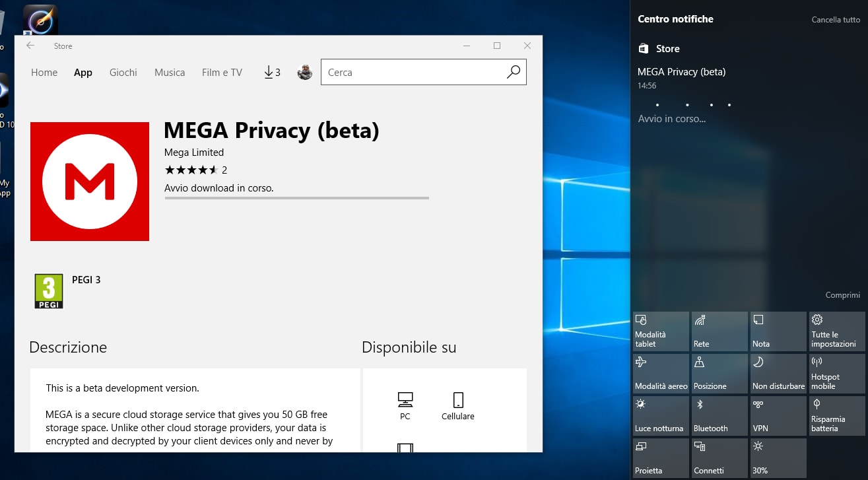Click the PEGI 3 text label
This screenshot has width=868, height=480.
coord(86,280)
